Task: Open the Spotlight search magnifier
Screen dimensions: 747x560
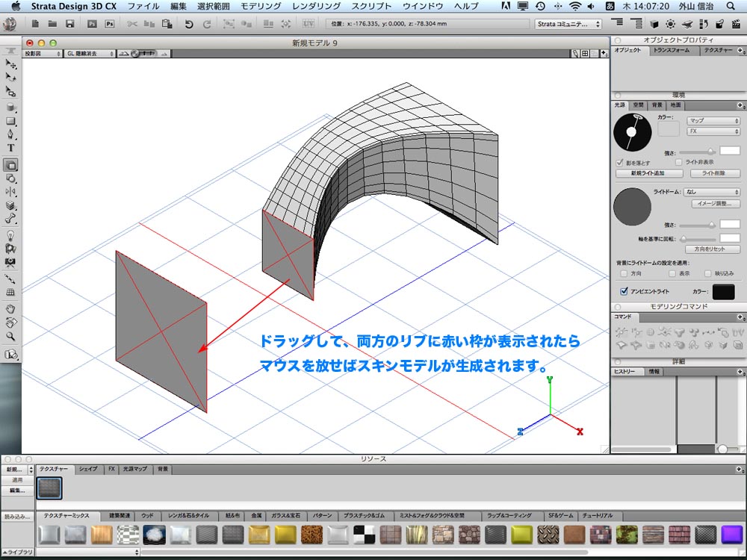Action: tap(731, 6)
